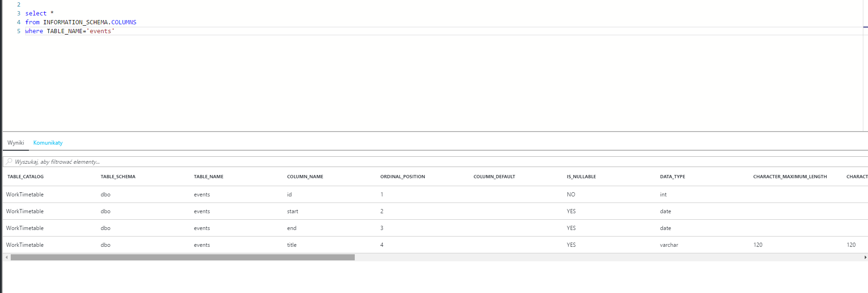Viewport: 868px width, 293px height.
Task: Select the 'title' cell in COLUMN_NAME
Action: [292, 245]
